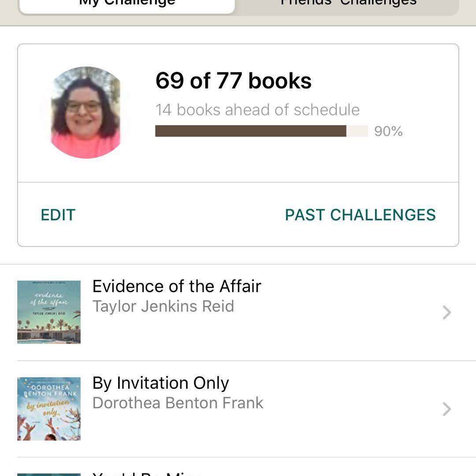Screen dimensions: 476x476
Task: Tap the "14 books ahead of schedule" text
Action: point(257,110)
